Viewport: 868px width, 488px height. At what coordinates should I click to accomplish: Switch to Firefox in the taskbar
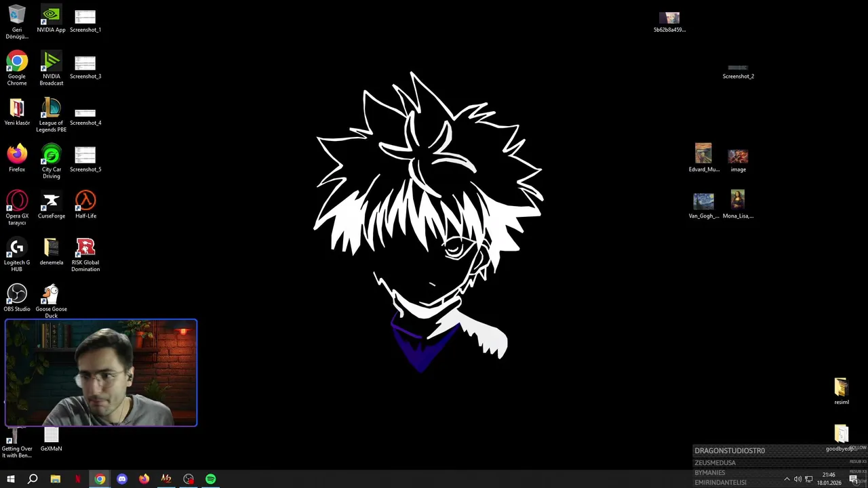click(144, 479)
